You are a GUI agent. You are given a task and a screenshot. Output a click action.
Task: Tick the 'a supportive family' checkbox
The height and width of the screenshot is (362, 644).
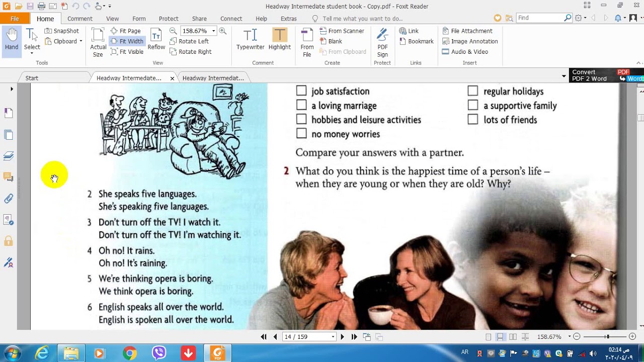[x=473, y=105]
